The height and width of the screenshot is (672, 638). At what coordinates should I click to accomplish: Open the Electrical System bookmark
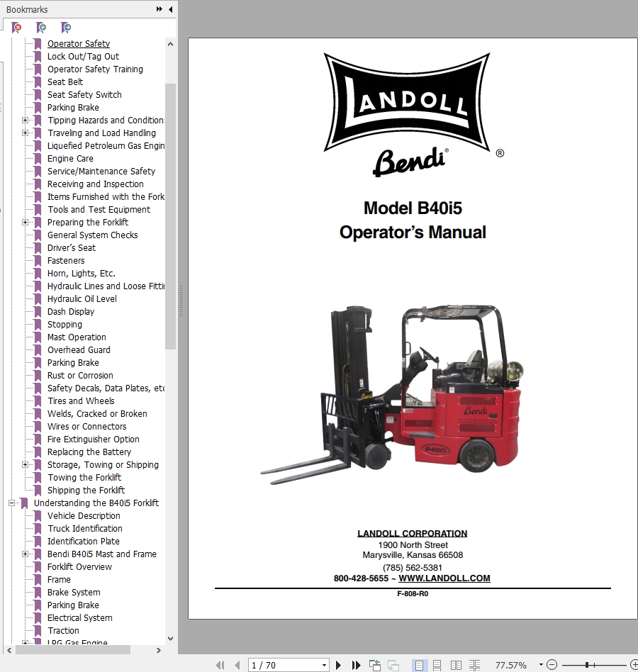[79, 618]
